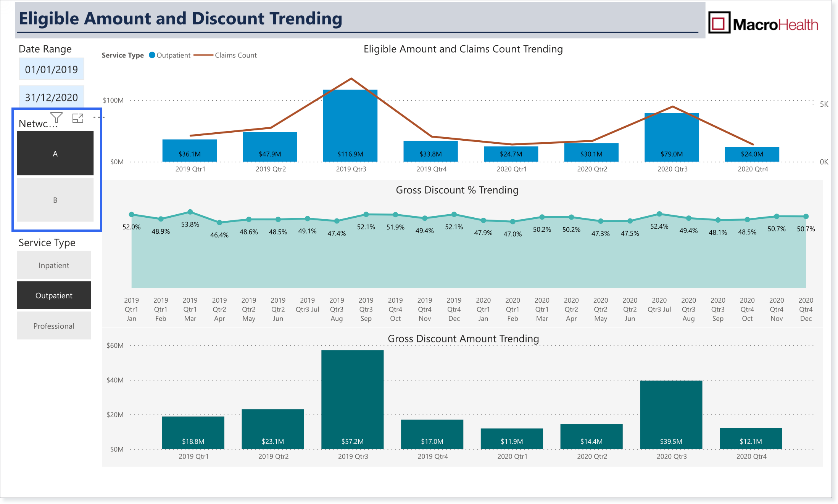Image resolution: width=838 pixels, height=504 pixels.
Task: Select Professional service type
Action: click(54, 326)
